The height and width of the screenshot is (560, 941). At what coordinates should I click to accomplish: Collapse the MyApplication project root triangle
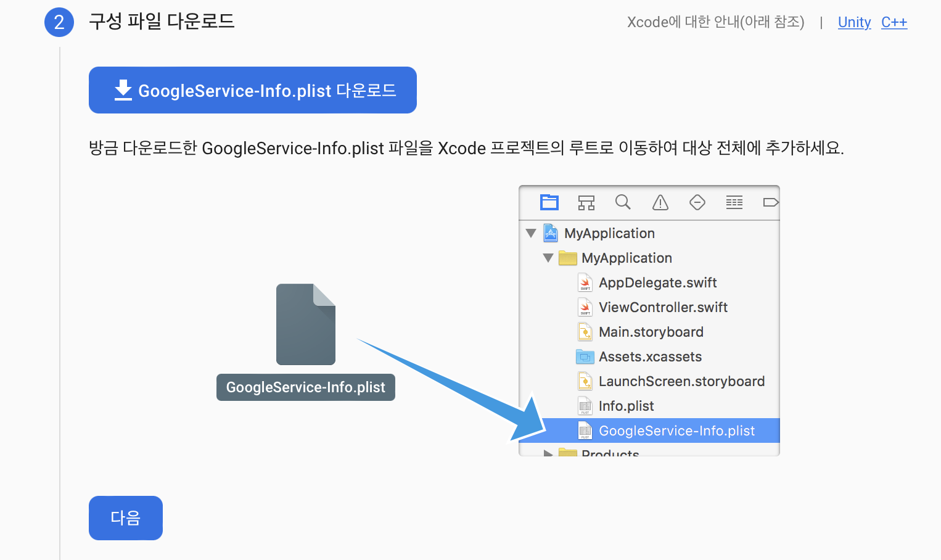[531, 233]
